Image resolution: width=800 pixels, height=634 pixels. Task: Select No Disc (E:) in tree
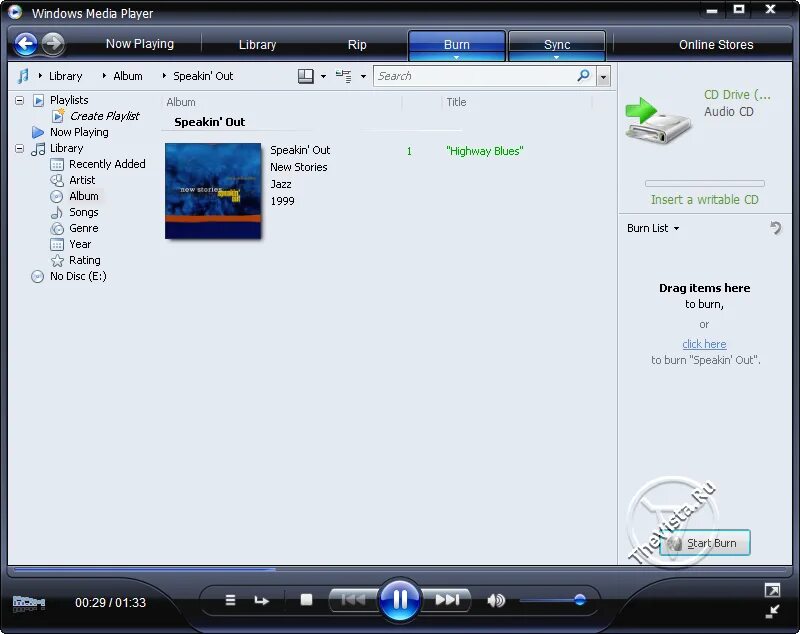pos(78,276)
